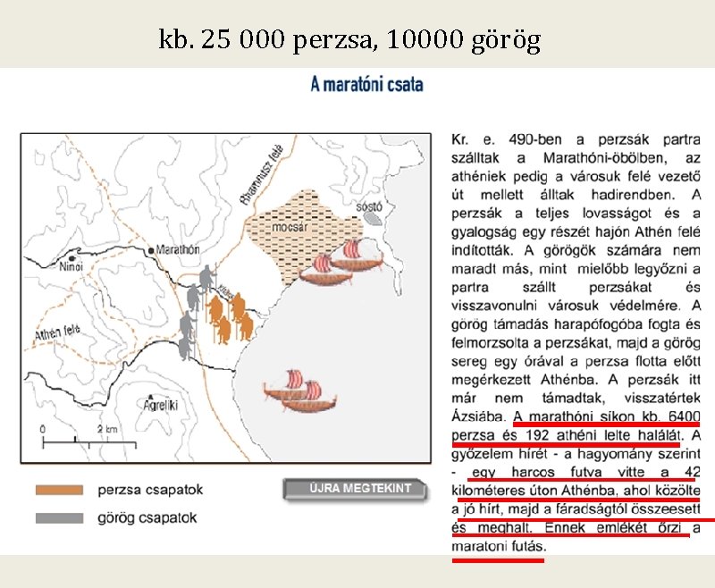Click the underlined '6400 perzsa és 192 athéni' sentence

pyautogui.click(x=576, y=426)
